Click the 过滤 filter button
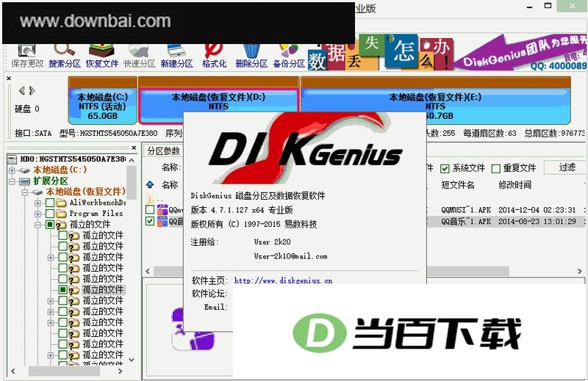The image size is (588, 381). (x=565, y=167)
